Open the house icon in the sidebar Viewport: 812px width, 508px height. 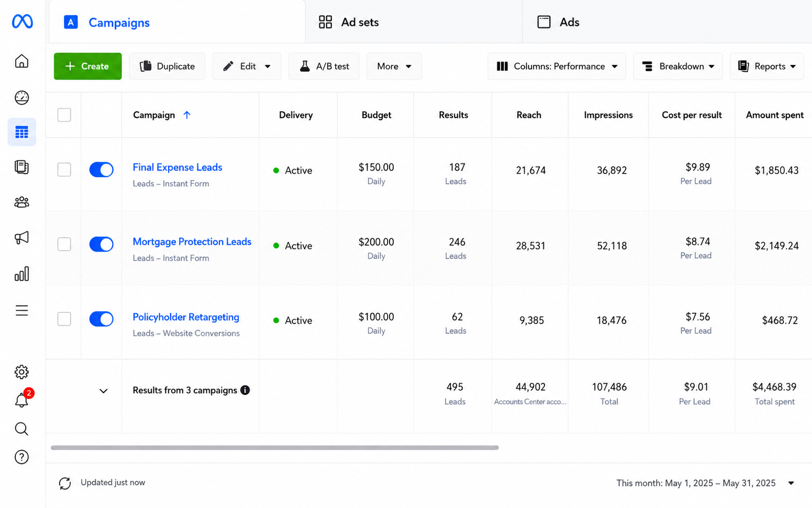22,61
